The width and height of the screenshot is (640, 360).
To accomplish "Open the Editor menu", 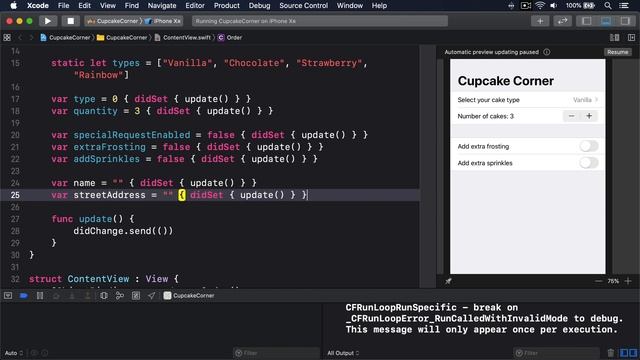I will click(195, 6).
